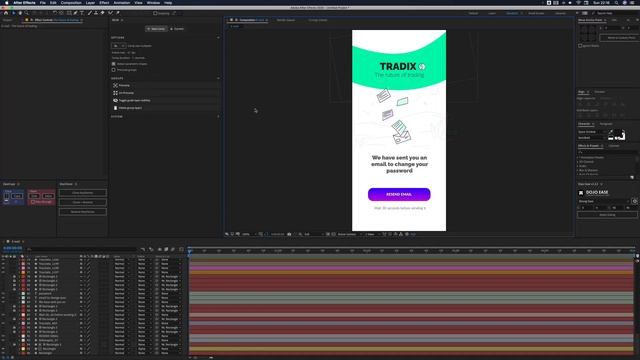Image resolution: width=640 pixels, height=360 pixels.
Task: Click the Effects & Presets search field
Action: tap(607, 152)
